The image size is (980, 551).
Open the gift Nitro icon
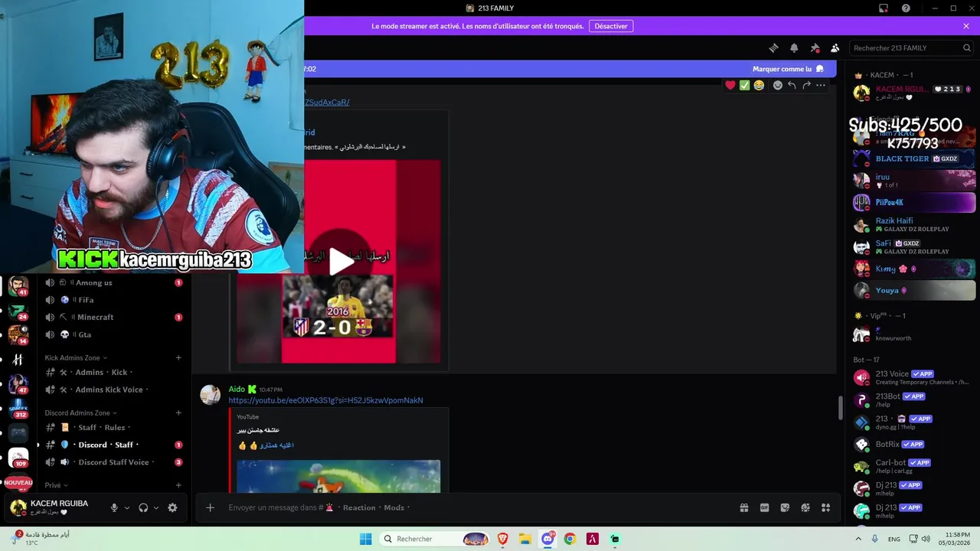743,507
